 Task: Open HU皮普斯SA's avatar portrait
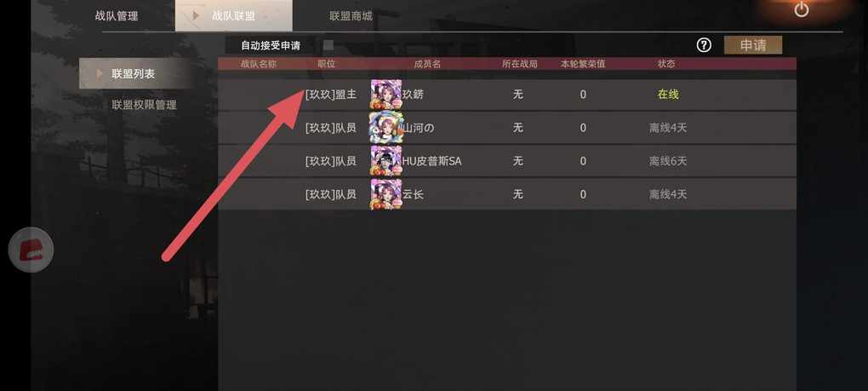tap(386, 161)
